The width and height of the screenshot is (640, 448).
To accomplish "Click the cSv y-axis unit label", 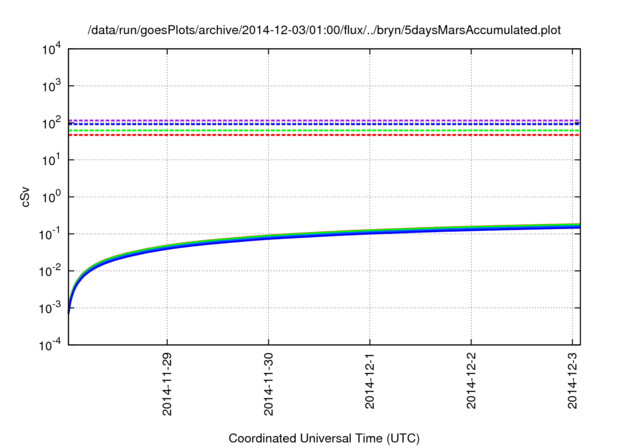I will (x=25, y=197).
